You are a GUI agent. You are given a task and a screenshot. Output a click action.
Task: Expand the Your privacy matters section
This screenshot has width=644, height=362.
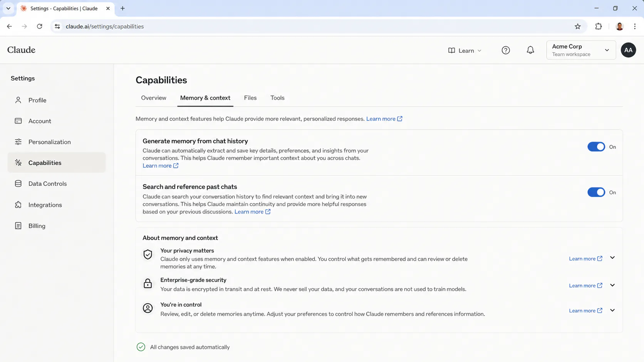tap(612, 258)
